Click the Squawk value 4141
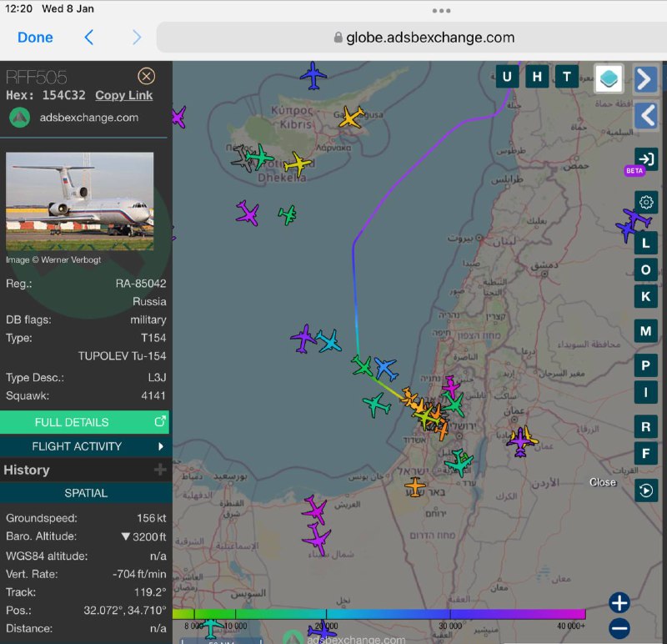Screen dimensions: 667x644 point(153,396)
